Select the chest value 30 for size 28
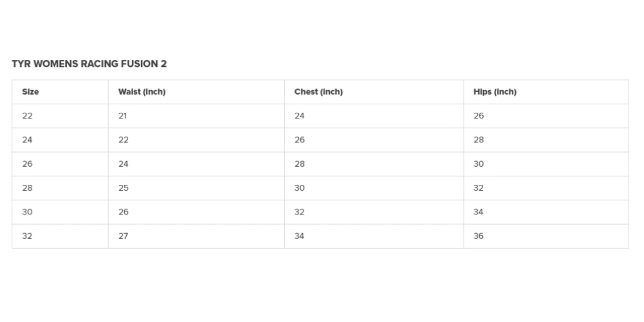The image size is (644, 322). (299, 188)
